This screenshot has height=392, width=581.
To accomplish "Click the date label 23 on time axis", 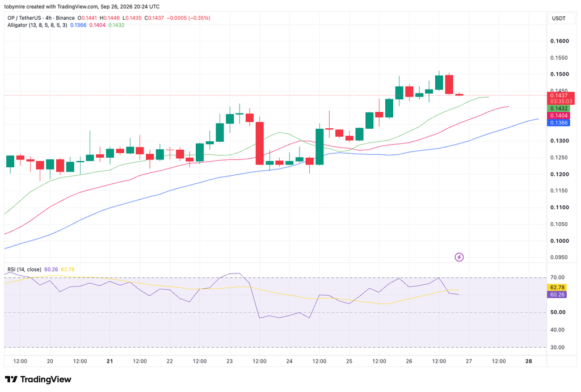I will 229,361.
